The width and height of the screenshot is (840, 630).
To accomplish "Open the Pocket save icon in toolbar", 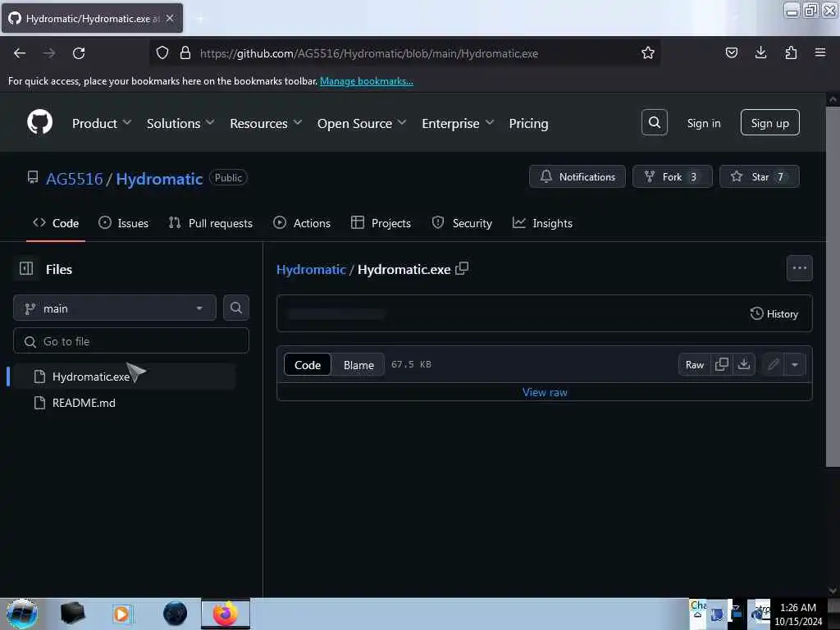I will (731, 52).
